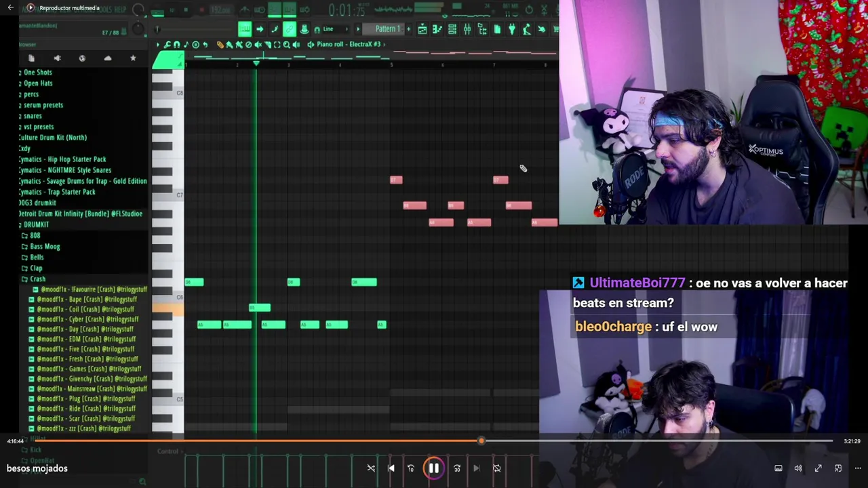
Task: Toggle subtitles in the media player
Action: pyautogui.click(x=778, y=468)
